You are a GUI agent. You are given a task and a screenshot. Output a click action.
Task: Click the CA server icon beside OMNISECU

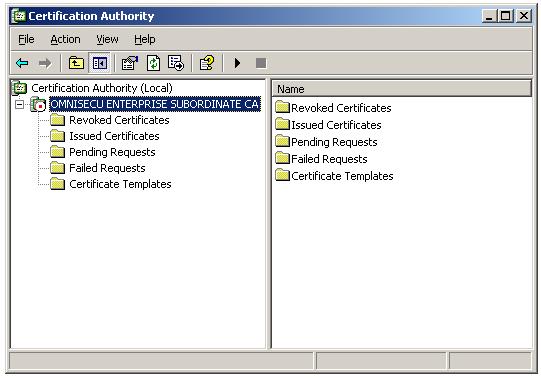point(38,104)
